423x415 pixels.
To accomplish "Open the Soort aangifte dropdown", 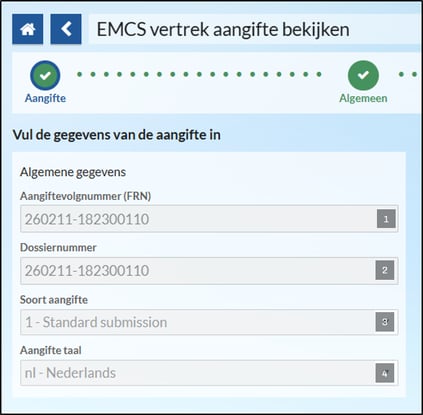I will (209, 322).
